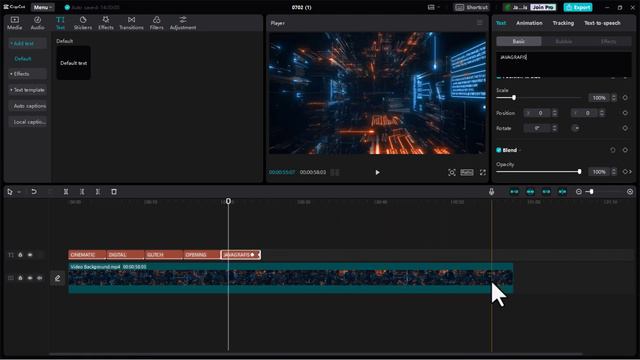Screen dimensions: 640x360
Task: Select the Text tool icon
Action: 60,23
